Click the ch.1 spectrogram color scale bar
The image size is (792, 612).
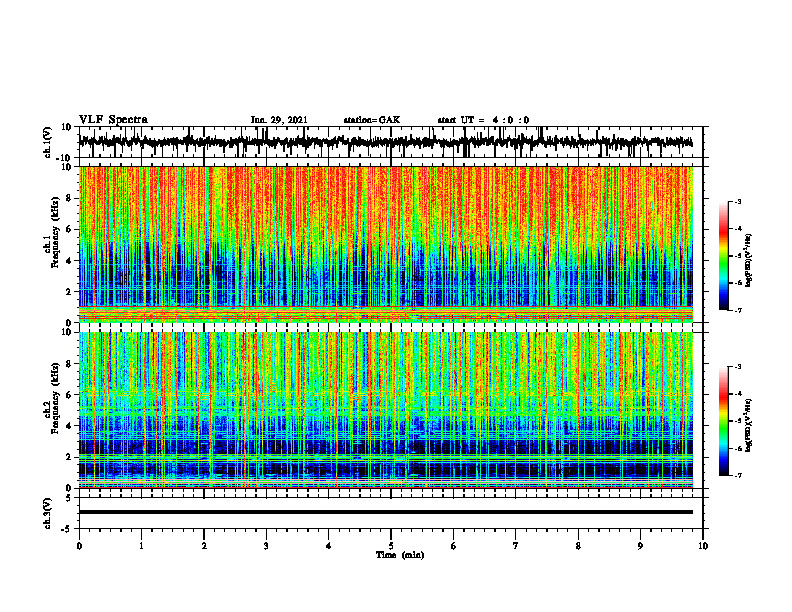click(x=724, y=256)
